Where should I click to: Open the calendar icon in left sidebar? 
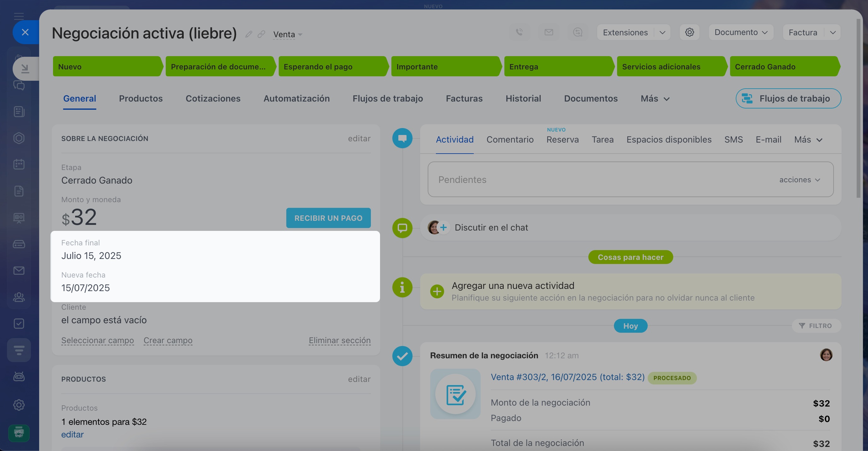tap(19, 164)
